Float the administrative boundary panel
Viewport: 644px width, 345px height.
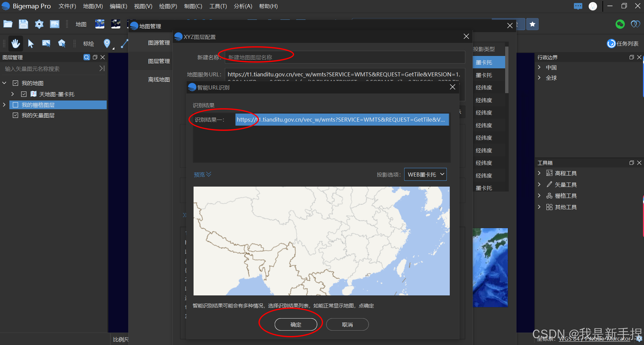(632, 57)
